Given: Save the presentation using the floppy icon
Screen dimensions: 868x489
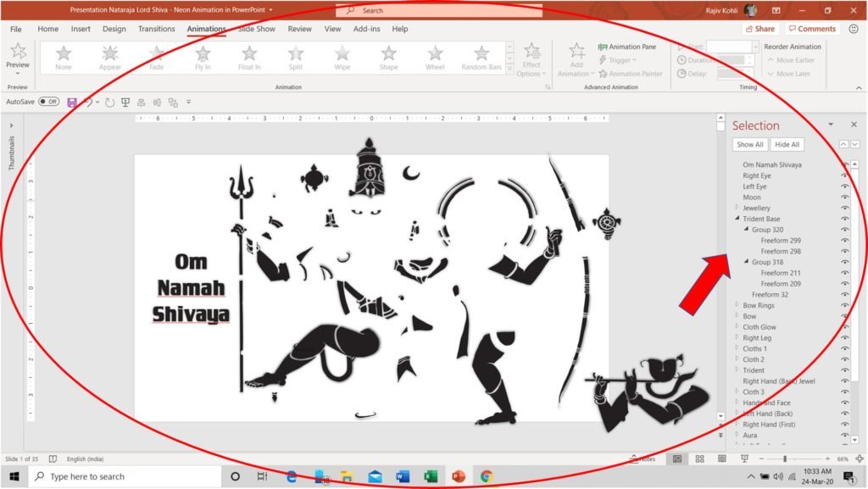Looking at the screenshot, I should coord(71,103).
